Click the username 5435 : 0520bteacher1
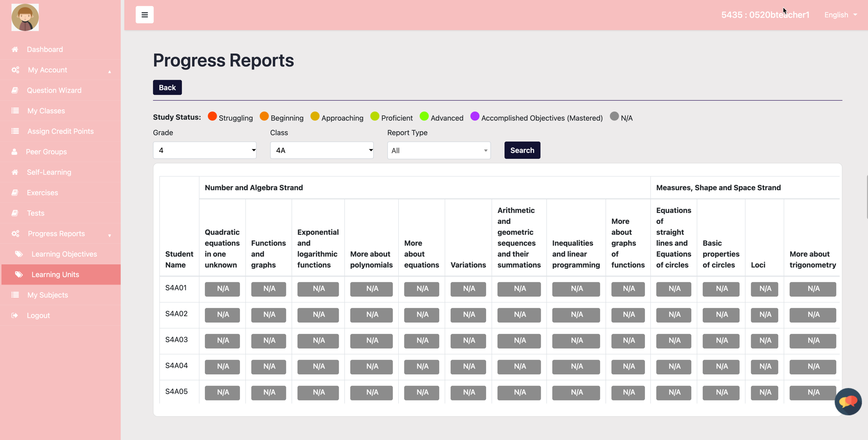The width and height of the screenshot is (868, 440). 765,15
